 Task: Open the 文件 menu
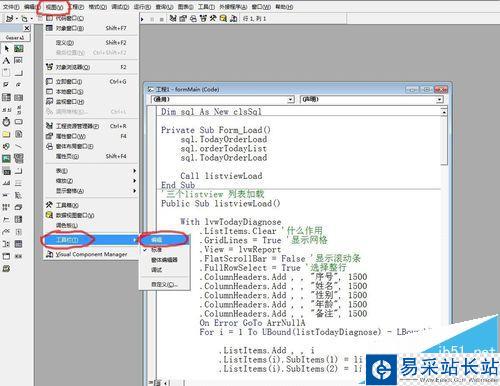(11, 7)
